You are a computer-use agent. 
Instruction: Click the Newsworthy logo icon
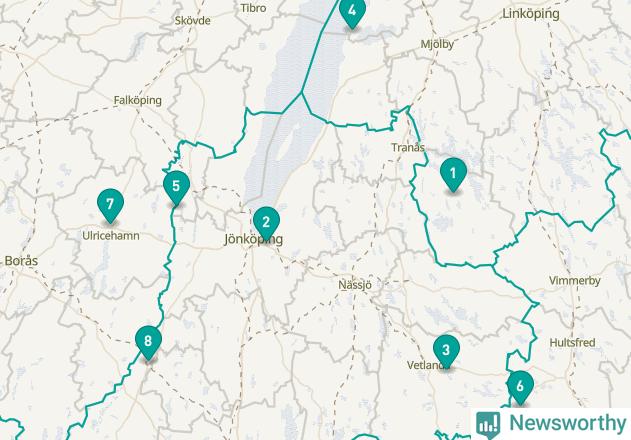[x=488, y=424]
